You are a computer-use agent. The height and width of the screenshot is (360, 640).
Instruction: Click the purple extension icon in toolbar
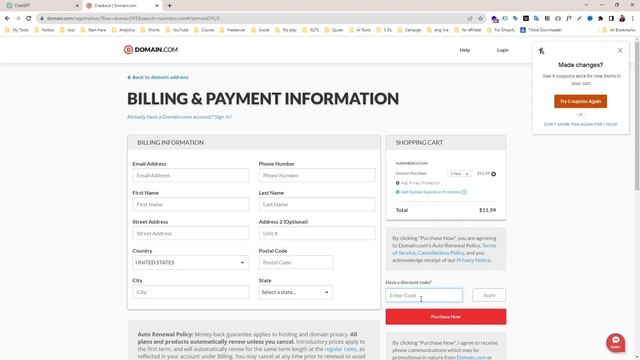[x=495, y=19]
